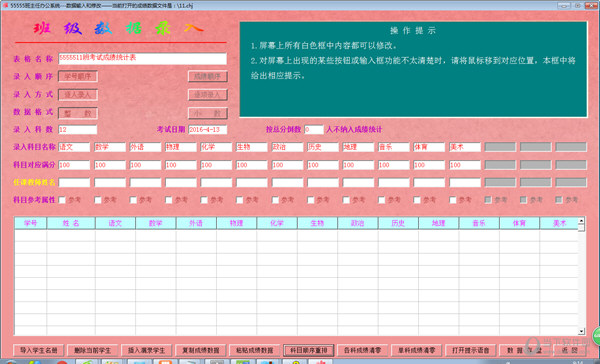Click the 美术 table column header

pos(559,223)
